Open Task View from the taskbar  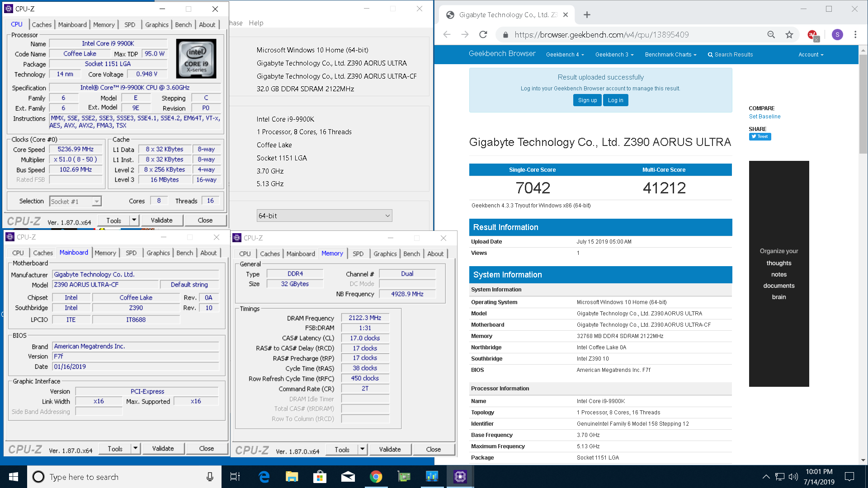coord(235,477)
